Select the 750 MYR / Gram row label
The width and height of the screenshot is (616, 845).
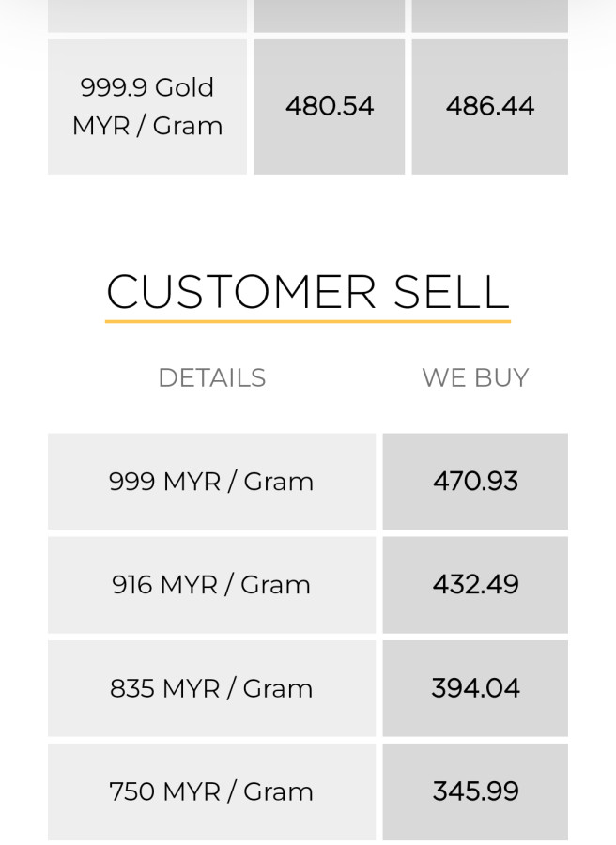[211, 791]
